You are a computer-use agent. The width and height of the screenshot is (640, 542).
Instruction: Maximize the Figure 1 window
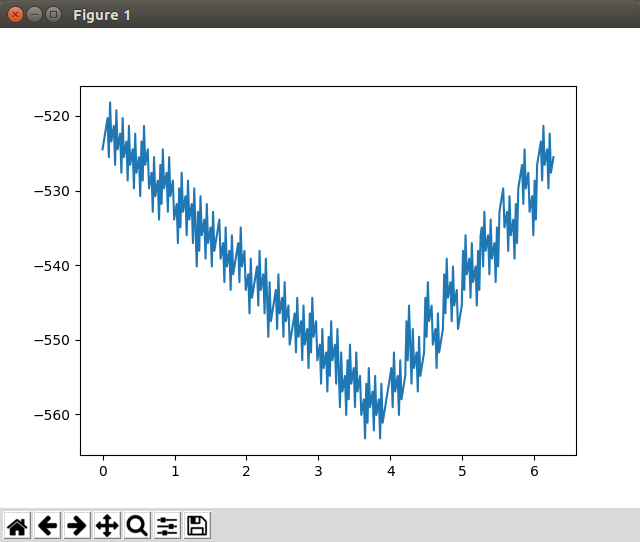coord(53,15)
